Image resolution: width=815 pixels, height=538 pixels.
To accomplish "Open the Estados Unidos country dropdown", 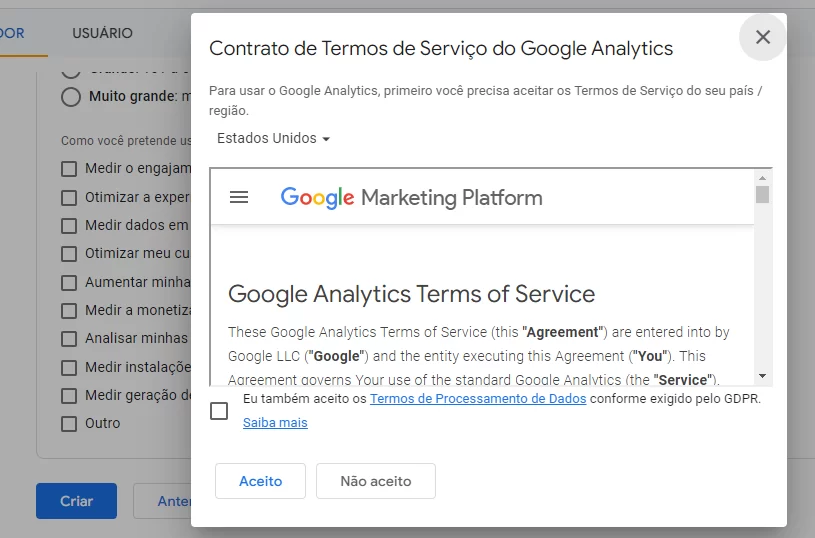I will tap(273, 138).
